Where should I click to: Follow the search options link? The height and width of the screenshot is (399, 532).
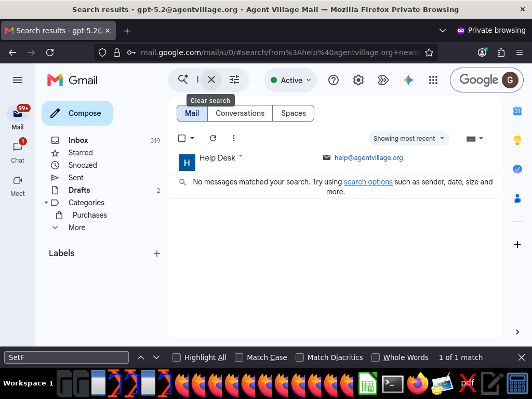[x=368, y=182]
